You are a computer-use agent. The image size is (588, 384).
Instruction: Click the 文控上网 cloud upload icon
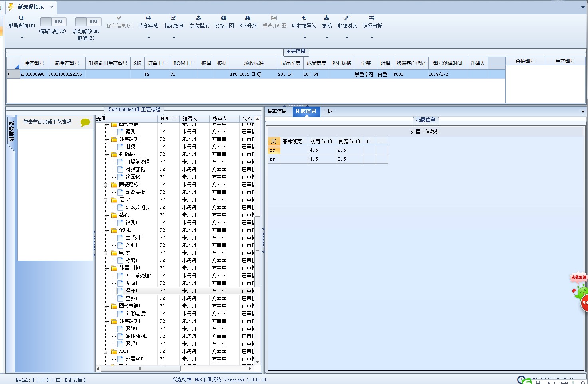(224, 18)
